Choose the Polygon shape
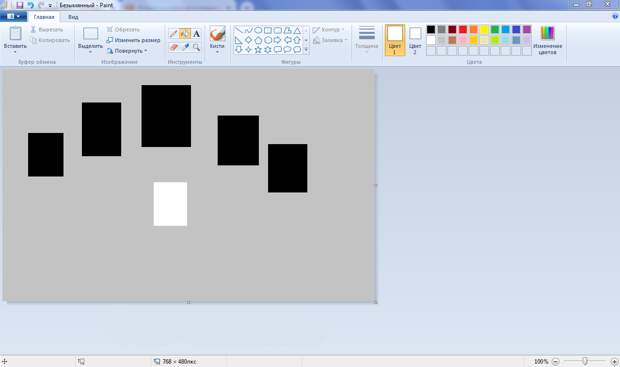 pos(287,30)
